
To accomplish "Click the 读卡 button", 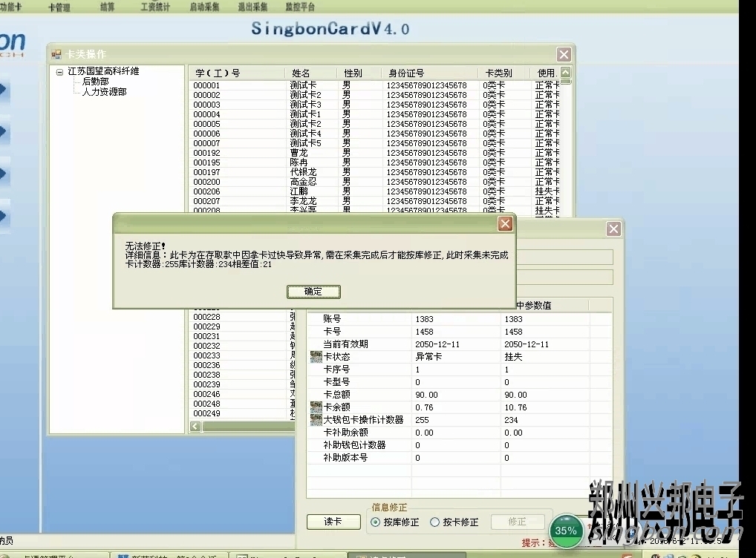I will pos(333,522).
